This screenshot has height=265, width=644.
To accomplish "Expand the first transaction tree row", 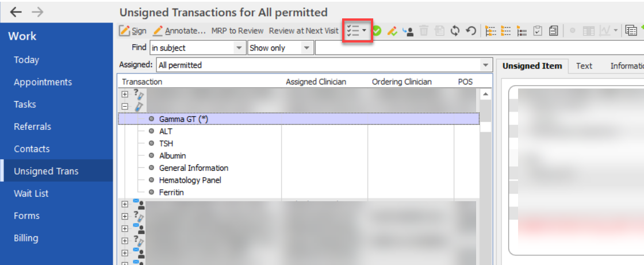I will pos(125,94).
